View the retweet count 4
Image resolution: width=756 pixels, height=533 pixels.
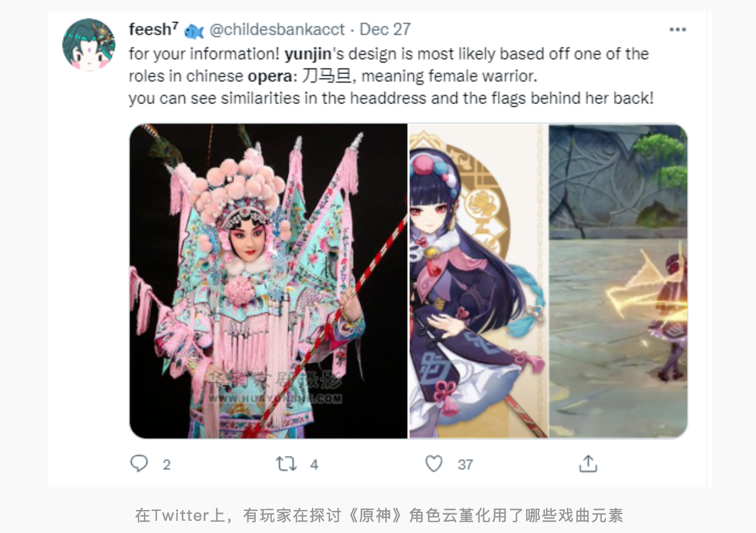click(314, 465)
